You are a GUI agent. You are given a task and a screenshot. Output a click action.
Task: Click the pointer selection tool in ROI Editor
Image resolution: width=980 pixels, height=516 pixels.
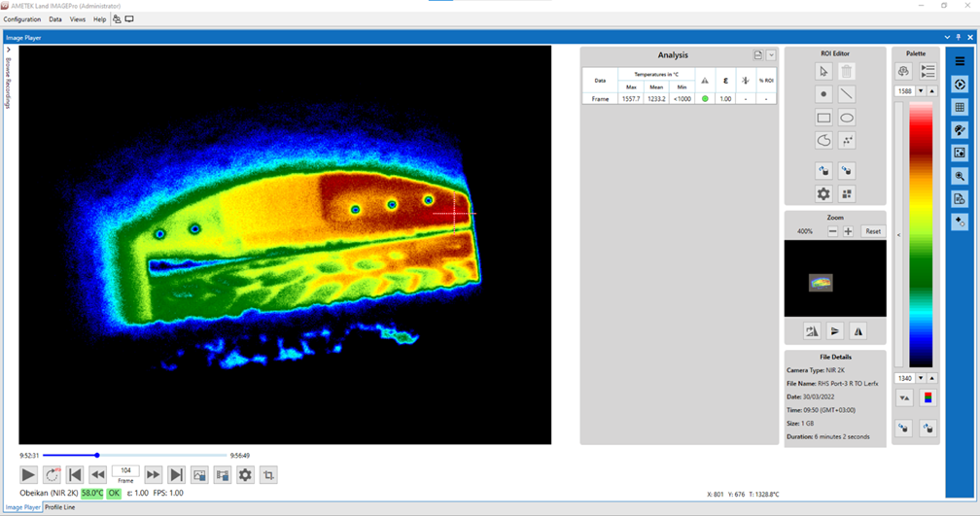[x=823, y=71]
